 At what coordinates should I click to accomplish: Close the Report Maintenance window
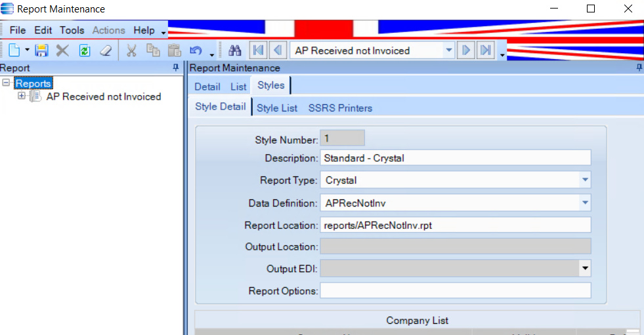(628, 9)
